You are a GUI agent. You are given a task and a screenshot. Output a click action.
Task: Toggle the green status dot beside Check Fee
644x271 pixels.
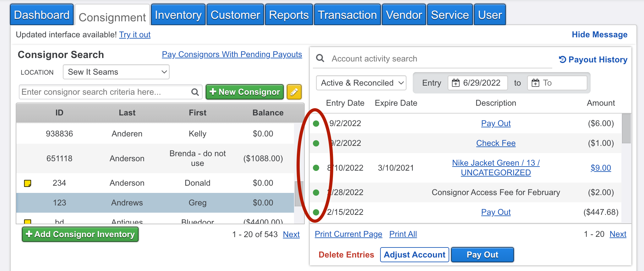coord(316,143)
